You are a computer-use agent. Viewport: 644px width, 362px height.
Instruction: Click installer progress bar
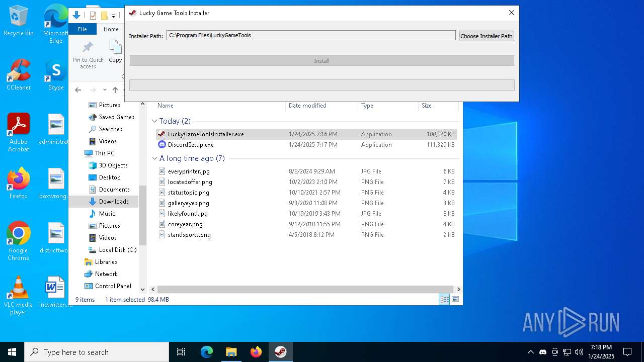pos(322,85)
